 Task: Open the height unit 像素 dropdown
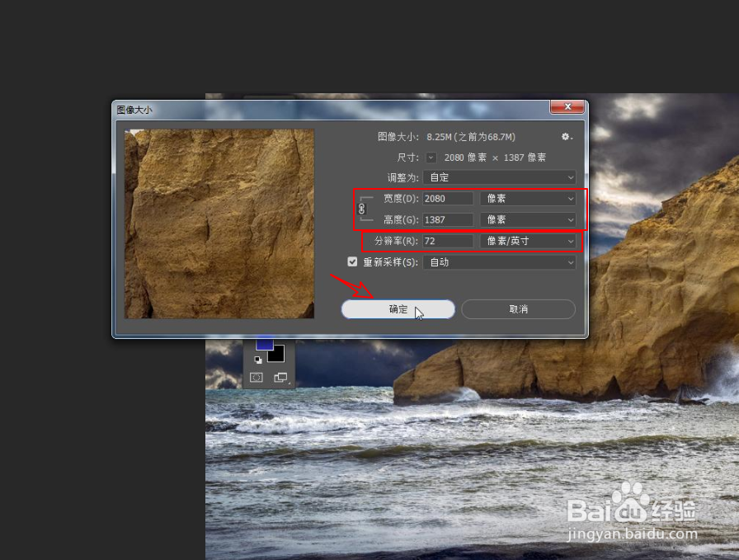tap(528, 219)
